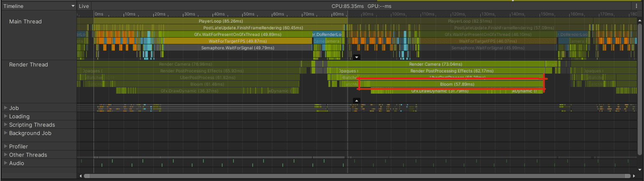
Task: Open the Timeline view dropdown
Action: pyautogui.click(x=39, y=6)
